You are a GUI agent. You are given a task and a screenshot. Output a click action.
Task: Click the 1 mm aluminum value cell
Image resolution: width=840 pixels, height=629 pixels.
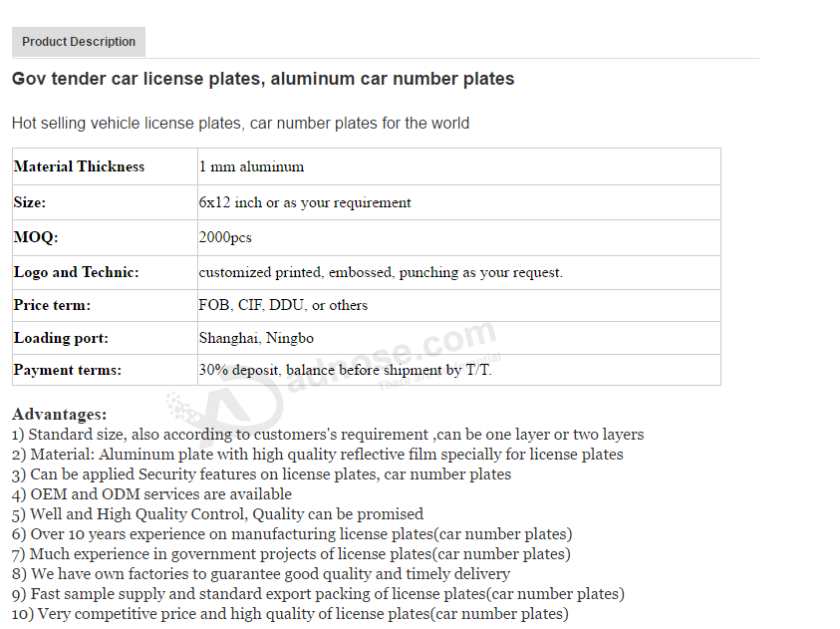click(459, 166)
